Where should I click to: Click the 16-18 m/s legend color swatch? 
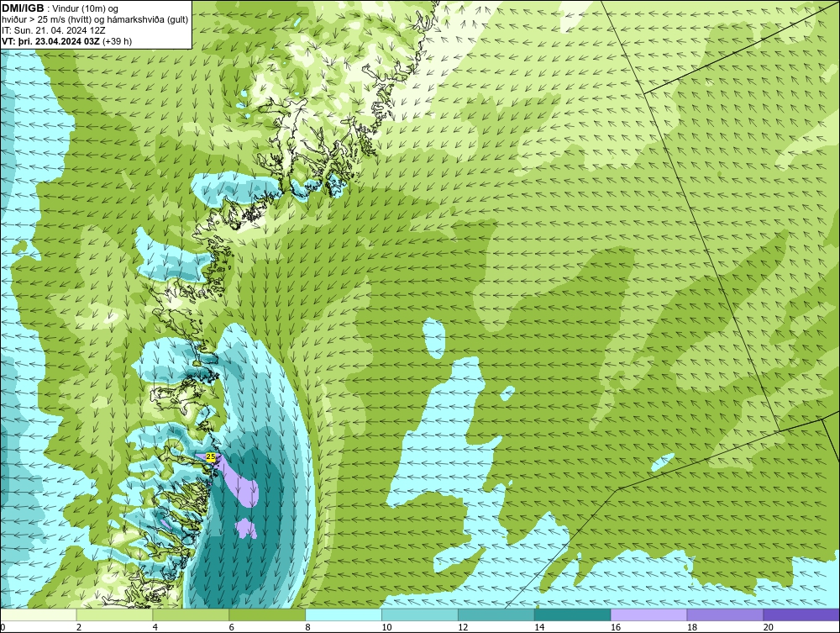click(648, 615)
